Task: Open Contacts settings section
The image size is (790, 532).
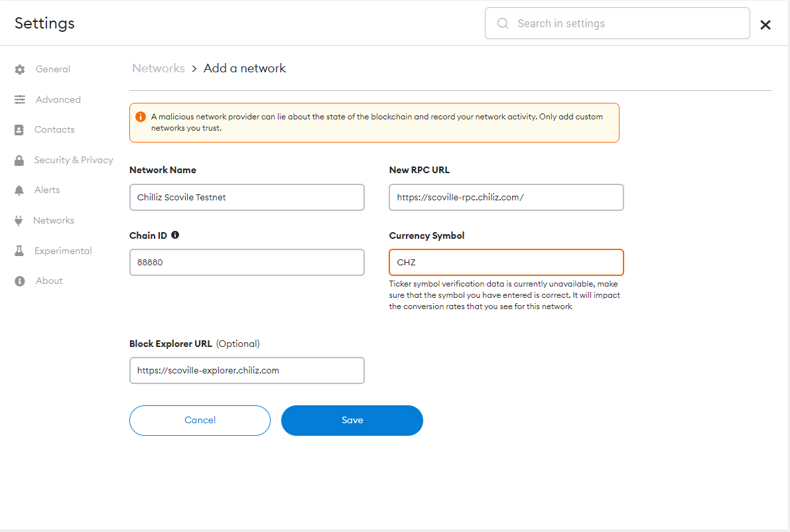Action: 54,129
